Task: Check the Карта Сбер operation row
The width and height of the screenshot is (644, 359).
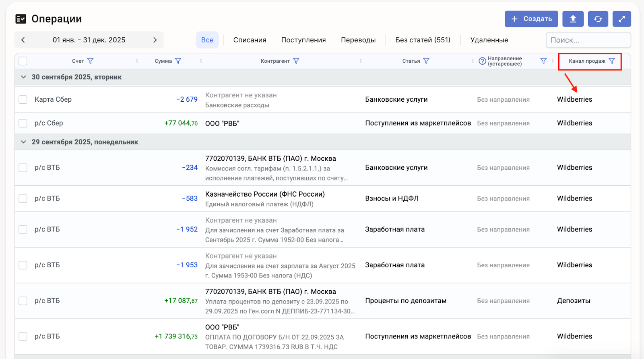Action: 23,100
